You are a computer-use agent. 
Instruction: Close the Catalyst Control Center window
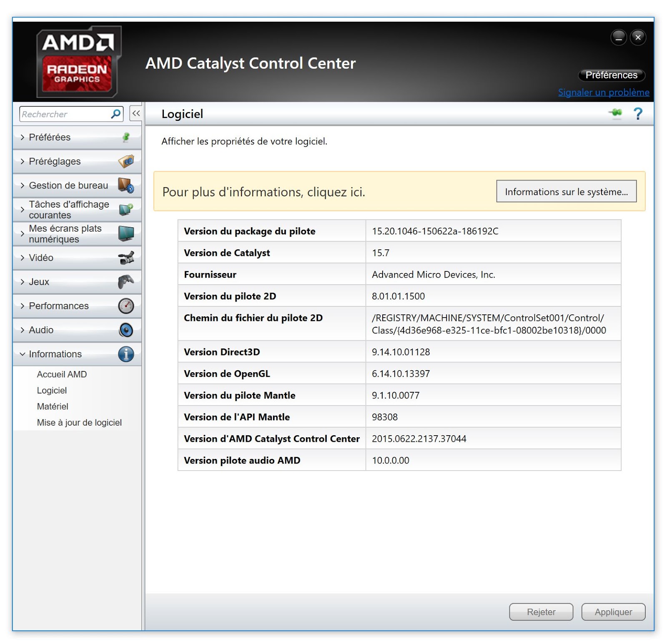click(638, 38)
